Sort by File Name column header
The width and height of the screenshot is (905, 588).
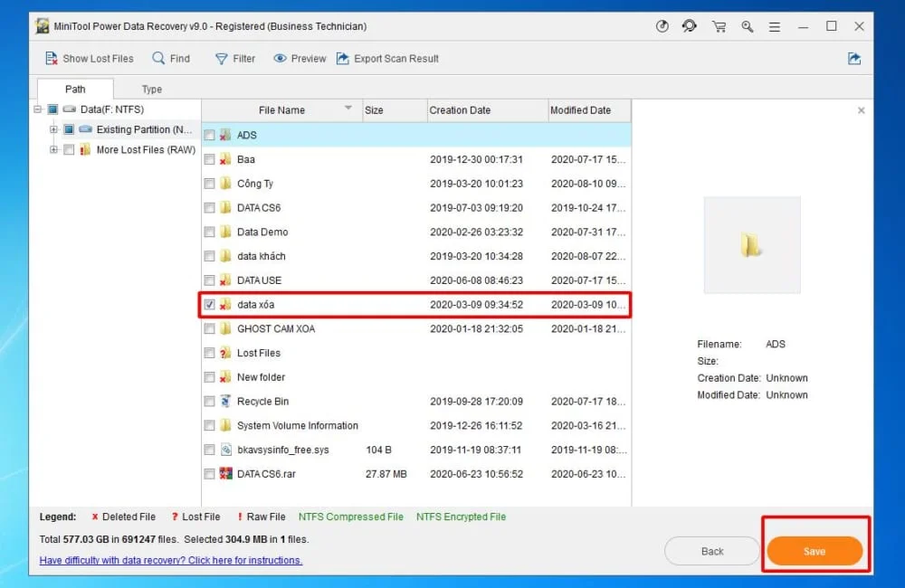(x=281, y=110)
